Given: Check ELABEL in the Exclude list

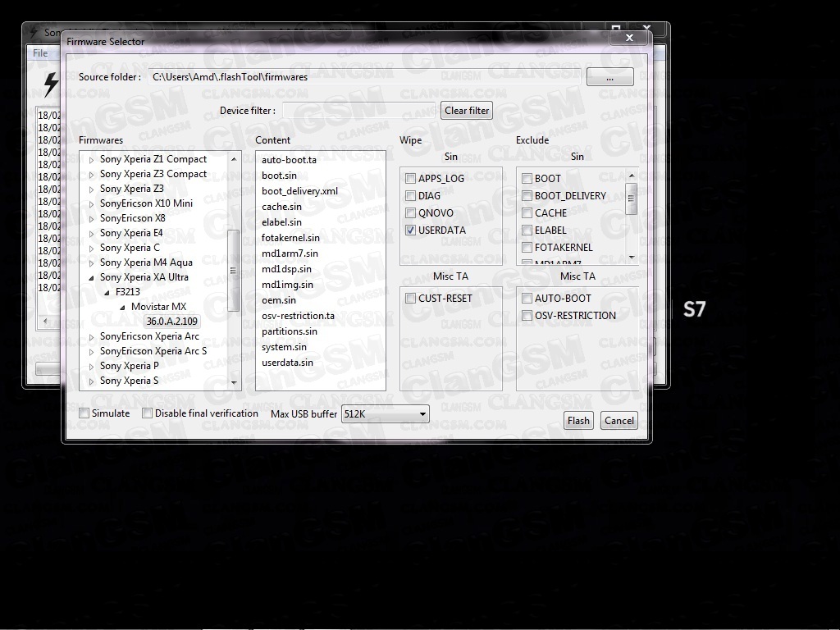Looking at the screenshot, I should pyautogui.click(x=527, y=230).
